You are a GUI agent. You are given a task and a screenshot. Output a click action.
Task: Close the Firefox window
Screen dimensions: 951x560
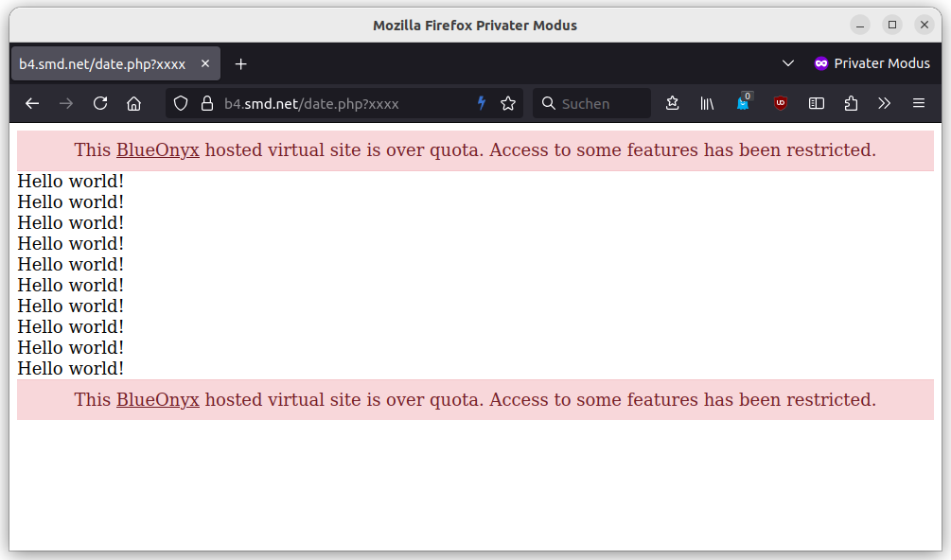click(x=925, y=25)
